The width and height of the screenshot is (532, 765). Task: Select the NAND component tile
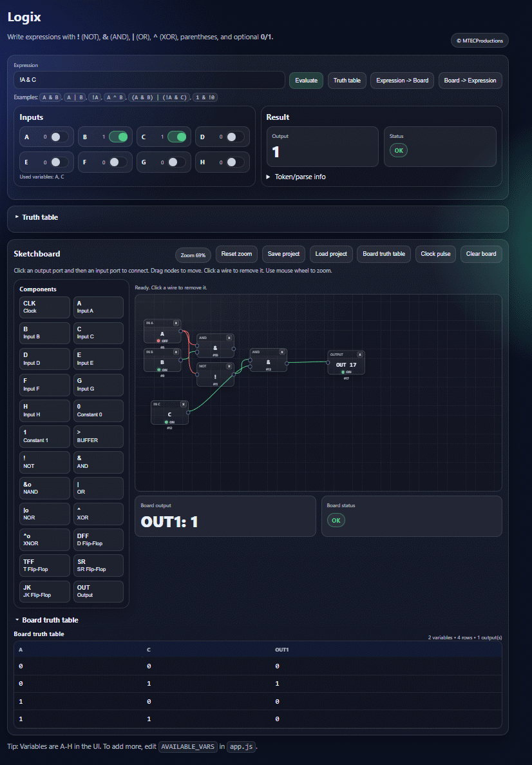pos(45,488)
